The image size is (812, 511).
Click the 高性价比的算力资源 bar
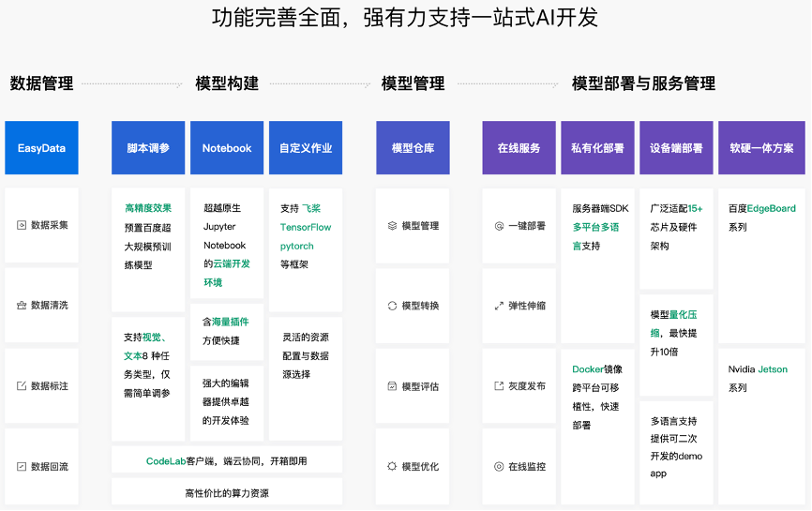tap(227, 492)
